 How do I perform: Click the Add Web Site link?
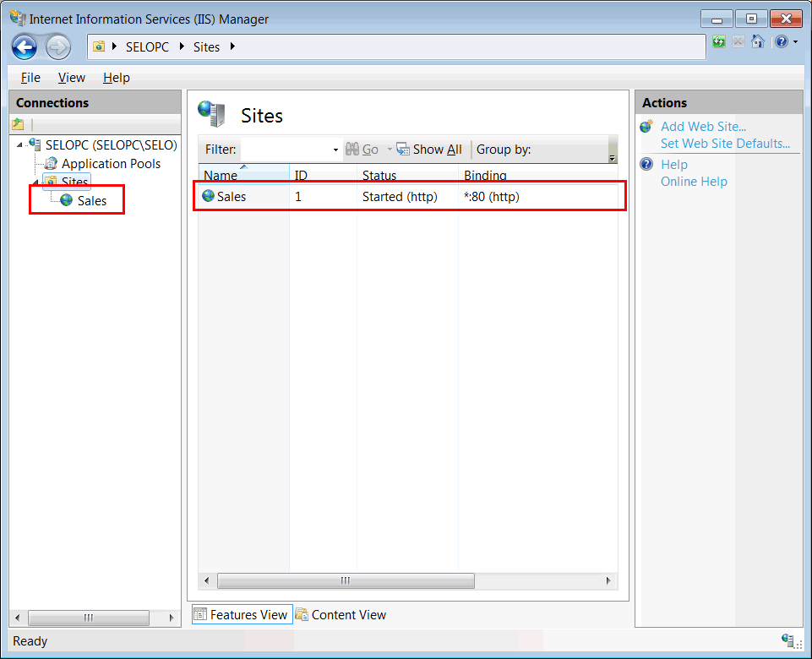(x=703, y=127)
